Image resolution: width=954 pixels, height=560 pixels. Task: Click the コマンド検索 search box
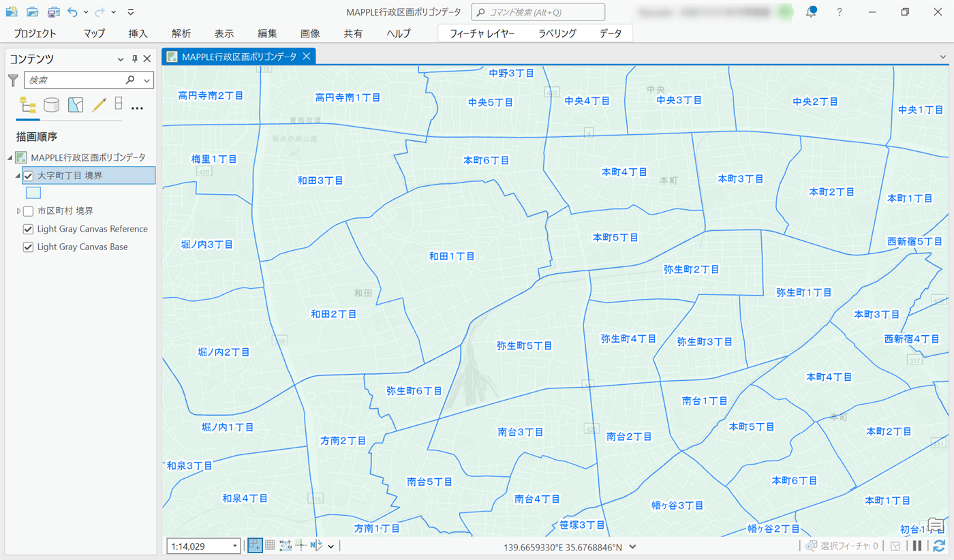pyautogui.click(x=538, y=12)
